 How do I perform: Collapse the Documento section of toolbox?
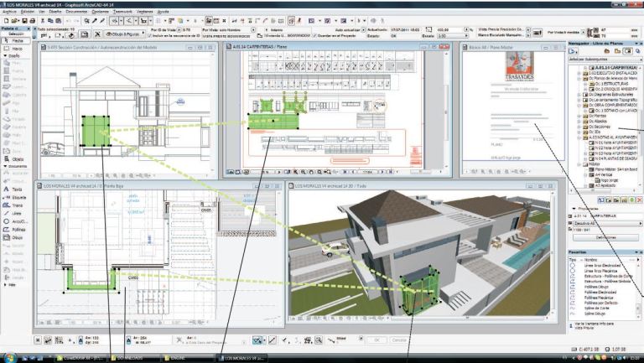coord(5,166)
